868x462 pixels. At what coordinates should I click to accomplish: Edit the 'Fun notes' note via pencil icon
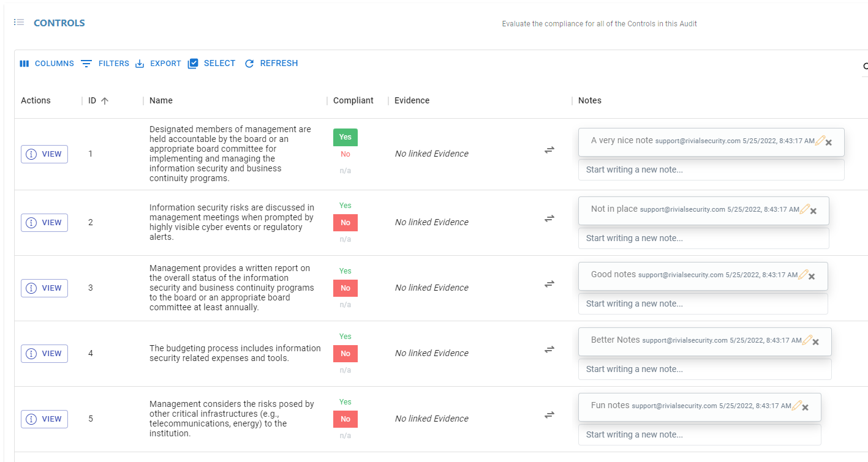[x=797, y=406]
